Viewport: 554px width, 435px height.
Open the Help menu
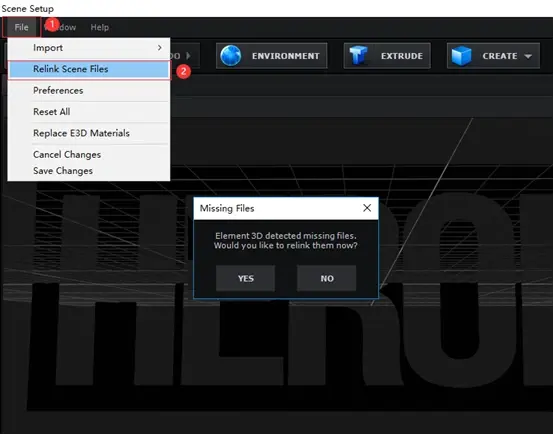point(99,27)
